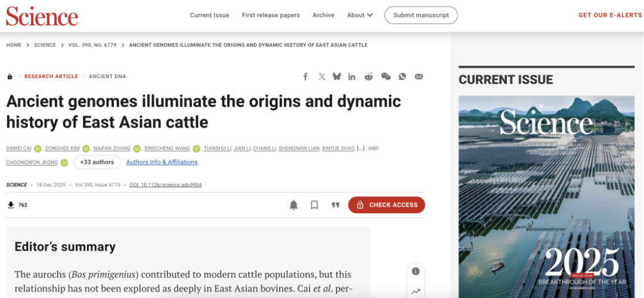Screen dimensions: 644x298
Task: Expand the +33 authors list
Action: [97, 162]
